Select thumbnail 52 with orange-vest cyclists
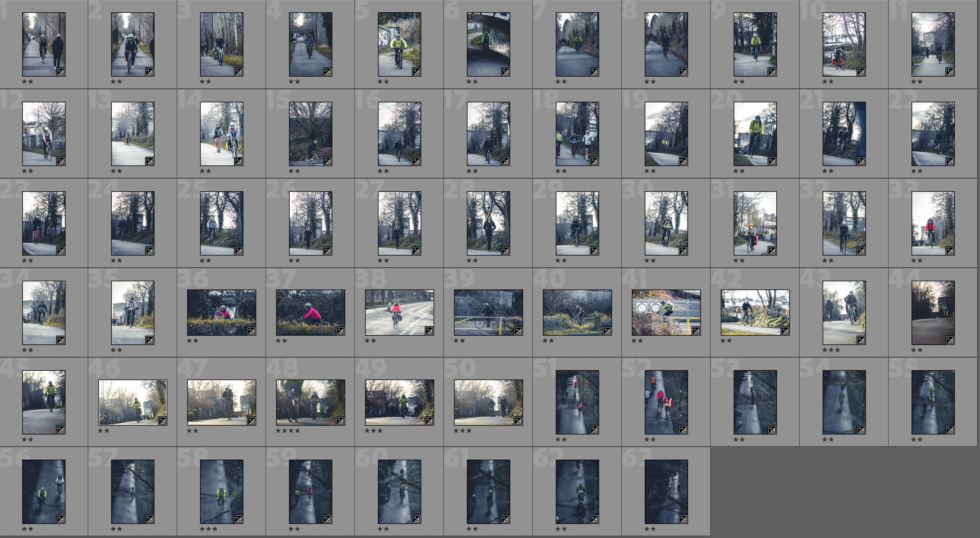The image size is (980, 538). (666, 402)
